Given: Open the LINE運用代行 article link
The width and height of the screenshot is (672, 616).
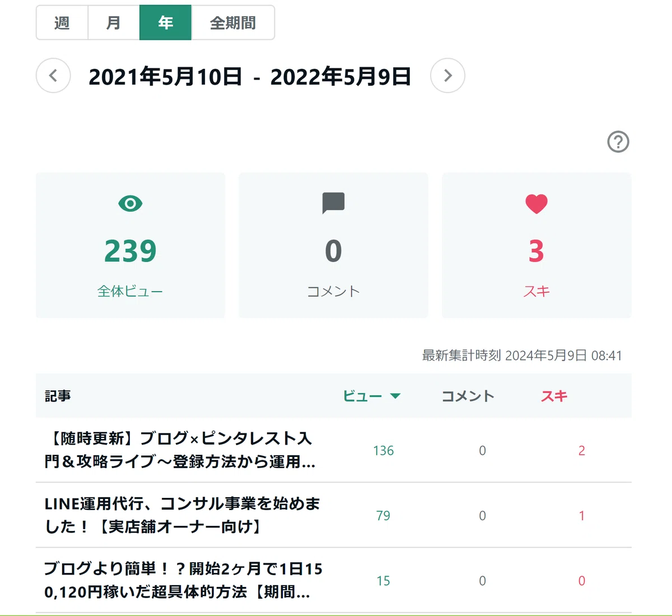Looking at the screenshot, I should tap(182, 515).
